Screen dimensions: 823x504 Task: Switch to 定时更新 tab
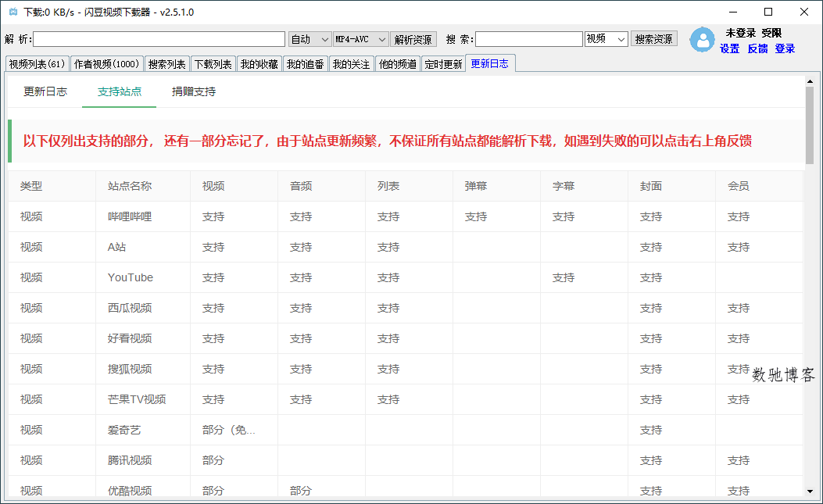[x=443, y=64]
